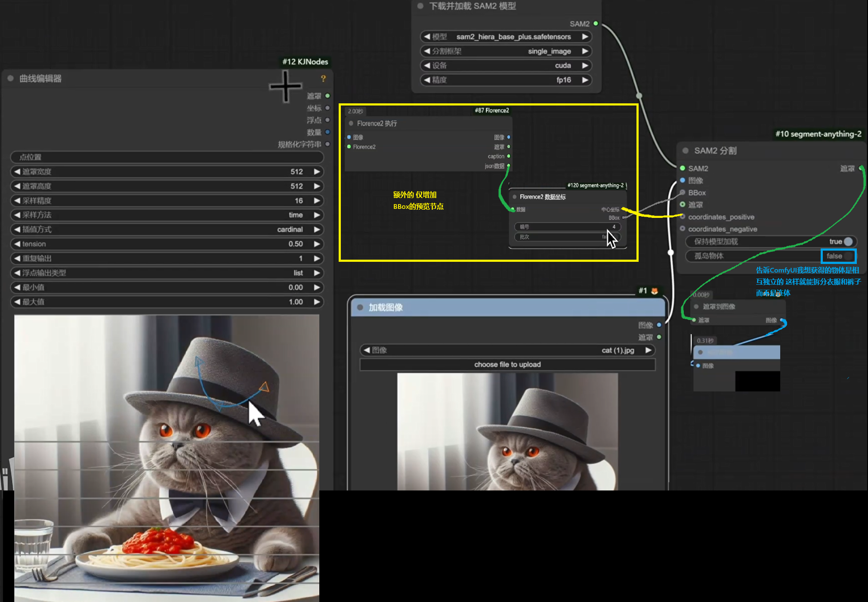Click the 遮罩 output dot on the curve editor
The image size is (868, 602).
327,96
